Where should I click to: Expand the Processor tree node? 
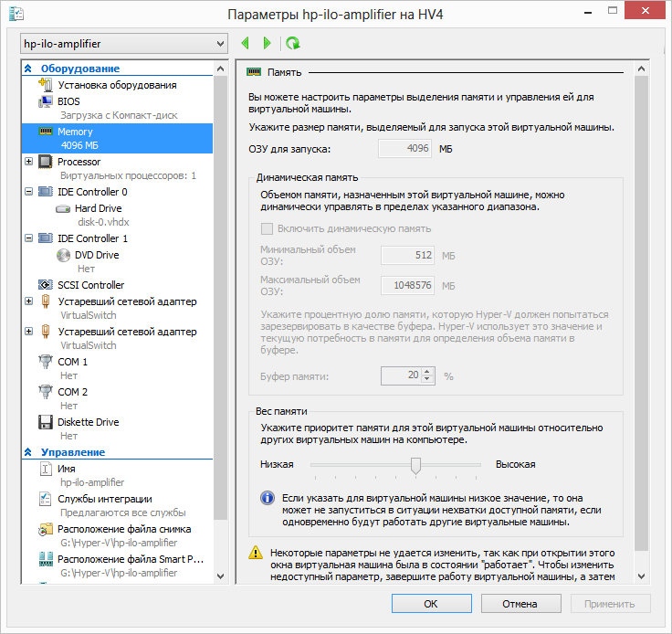click(29, 162)
